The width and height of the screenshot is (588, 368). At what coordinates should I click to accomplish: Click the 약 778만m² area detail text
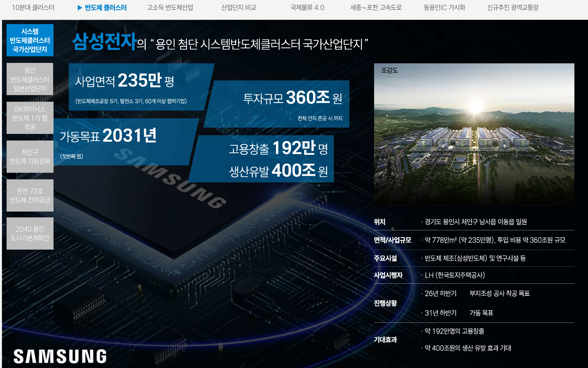495,240
